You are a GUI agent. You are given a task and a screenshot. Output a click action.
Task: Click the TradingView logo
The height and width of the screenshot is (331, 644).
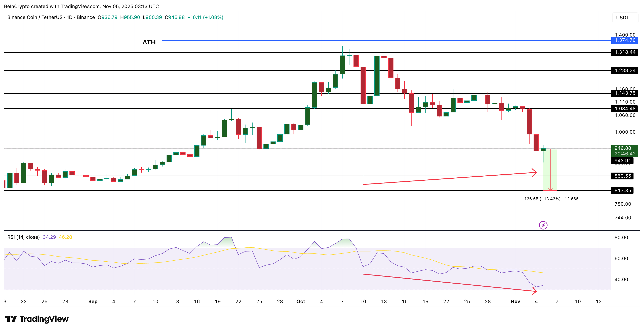point(37,319)
